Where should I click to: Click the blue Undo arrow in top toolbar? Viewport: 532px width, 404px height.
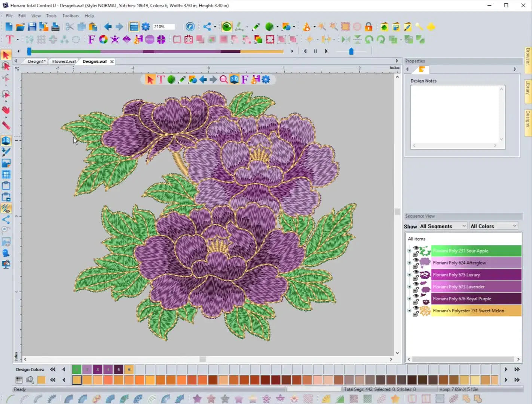108,27
